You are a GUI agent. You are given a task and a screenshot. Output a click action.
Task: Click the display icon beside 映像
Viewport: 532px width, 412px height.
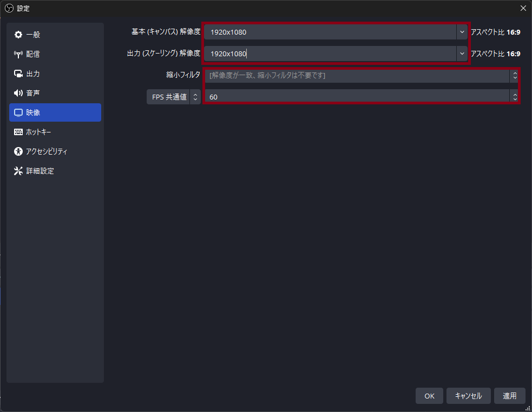tap(18, 112)
